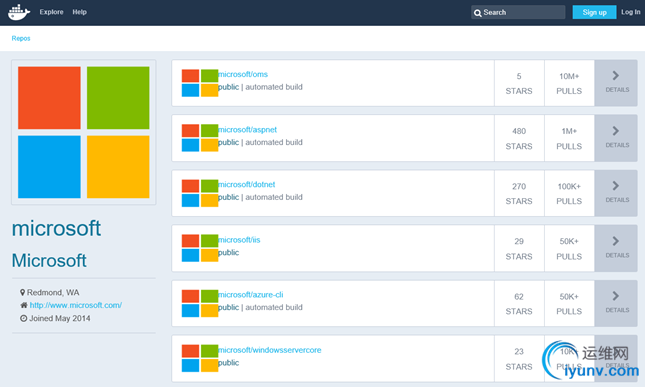
Task: Click the 10M+ PULLS value on microsoft/oms
Action: coord(569,83)
